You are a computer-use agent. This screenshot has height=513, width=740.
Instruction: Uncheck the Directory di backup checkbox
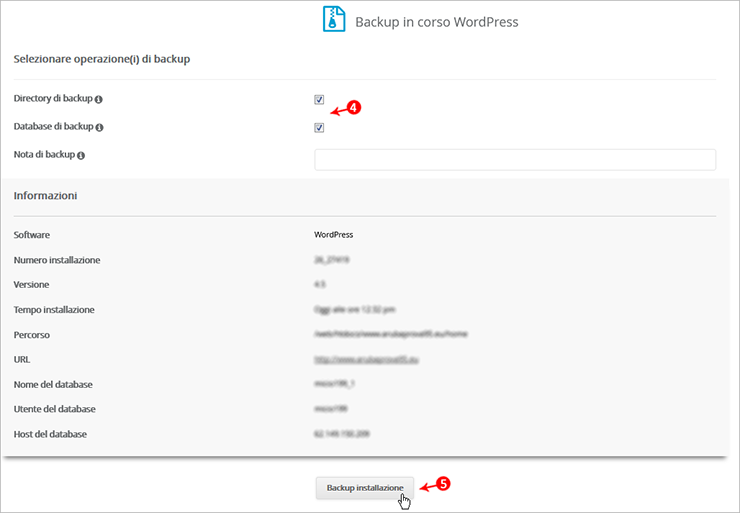319,100
